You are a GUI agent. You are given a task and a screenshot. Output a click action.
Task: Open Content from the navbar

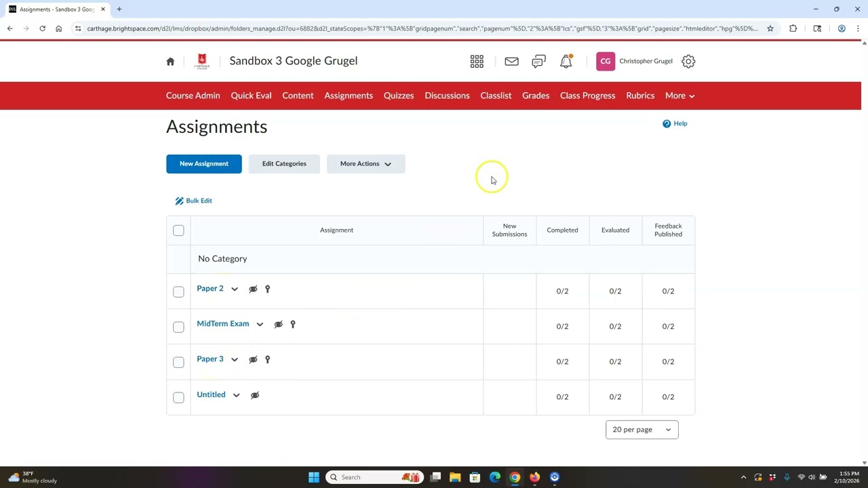pos(298,96)
